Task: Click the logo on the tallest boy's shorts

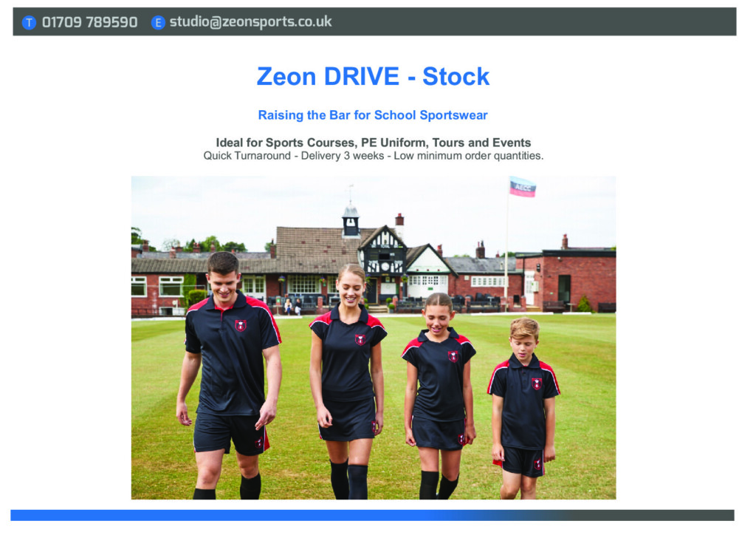Action: click(259, 443)
